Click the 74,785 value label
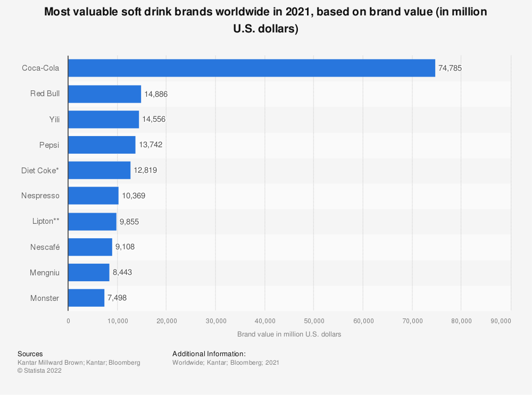The image size is (532, 395). [450, 68]
